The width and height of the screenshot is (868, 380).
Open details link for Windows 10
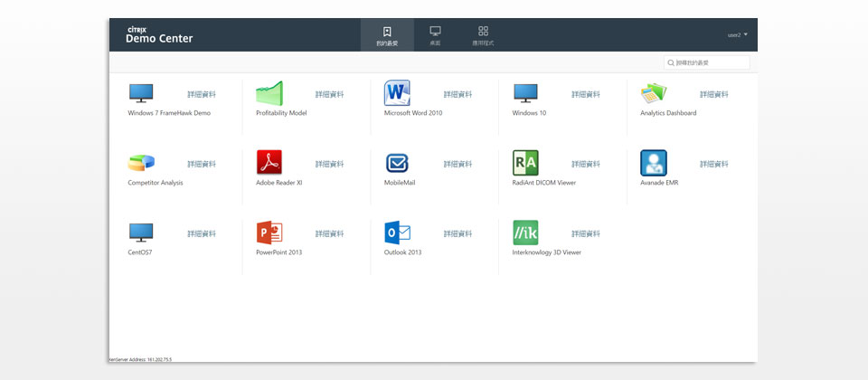(586, 94)
